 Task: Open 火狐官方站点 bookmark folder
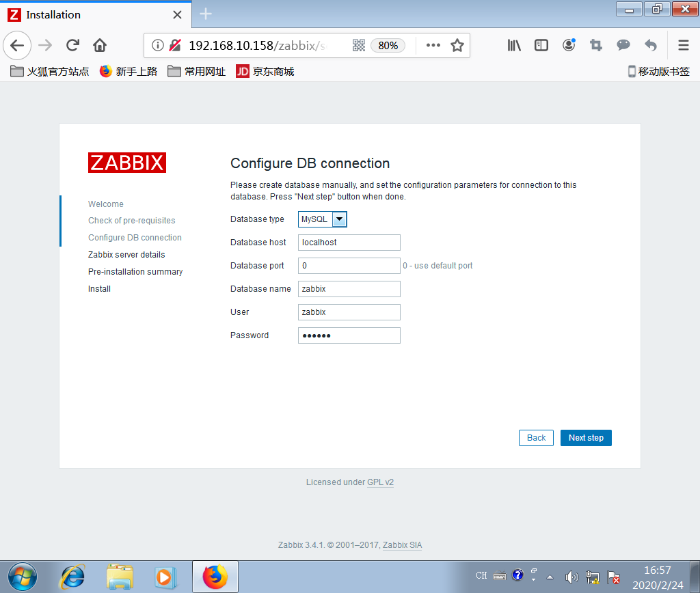[49, 71]
